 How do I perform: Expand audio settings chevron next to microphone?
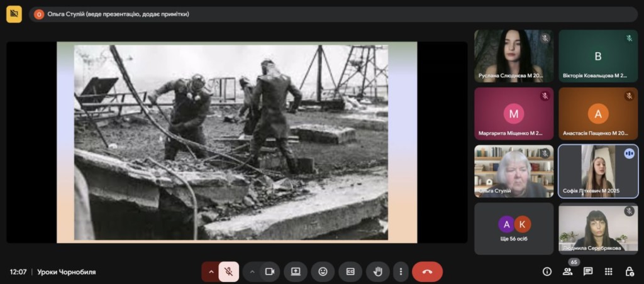tap(211, 271)
